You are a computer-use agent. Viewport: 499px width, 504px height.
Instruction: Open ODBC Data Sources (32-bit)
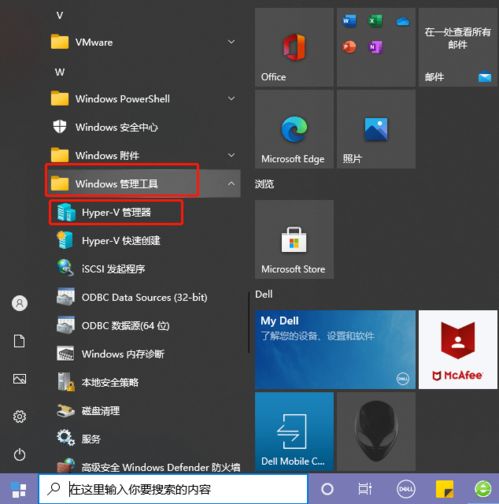pyautogui.click(x=144, y=297)
